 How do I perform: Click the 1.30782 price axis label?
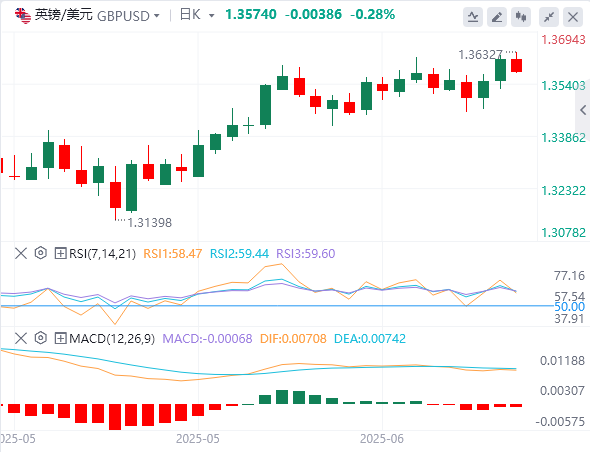[563, 233]
